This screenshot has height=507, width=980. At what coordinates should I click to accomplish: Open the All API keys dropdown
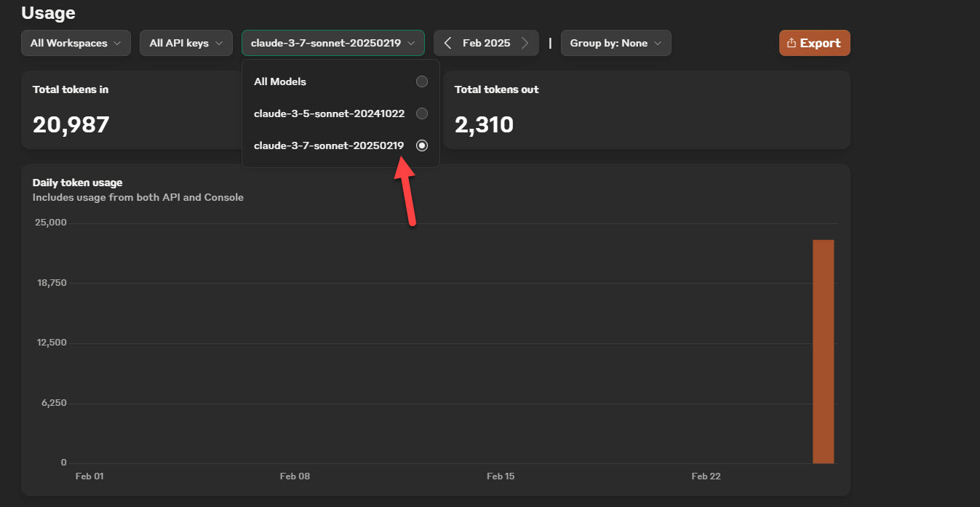[x=186, y=43]
